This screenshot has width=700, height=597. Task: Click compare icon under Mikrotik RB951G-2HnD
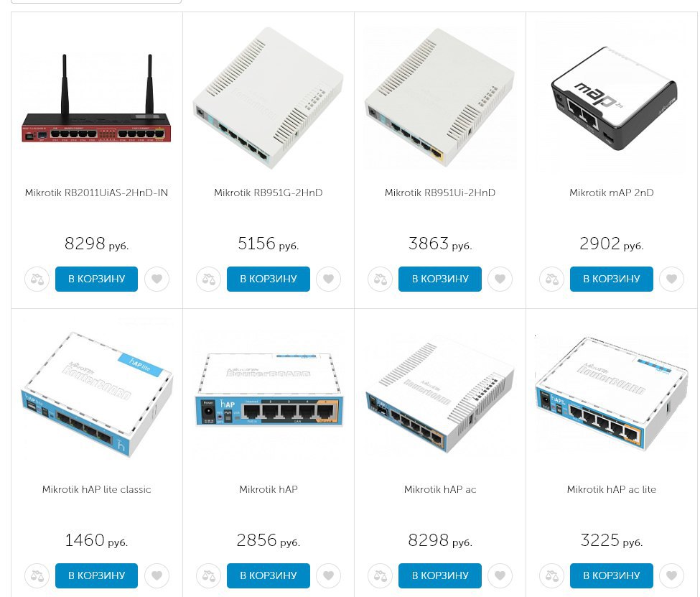208,279
